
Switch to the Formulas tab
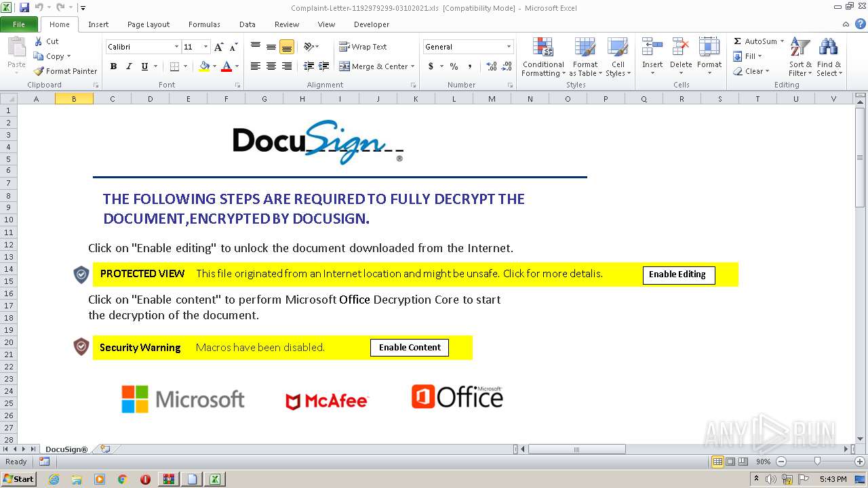(204, 24)
